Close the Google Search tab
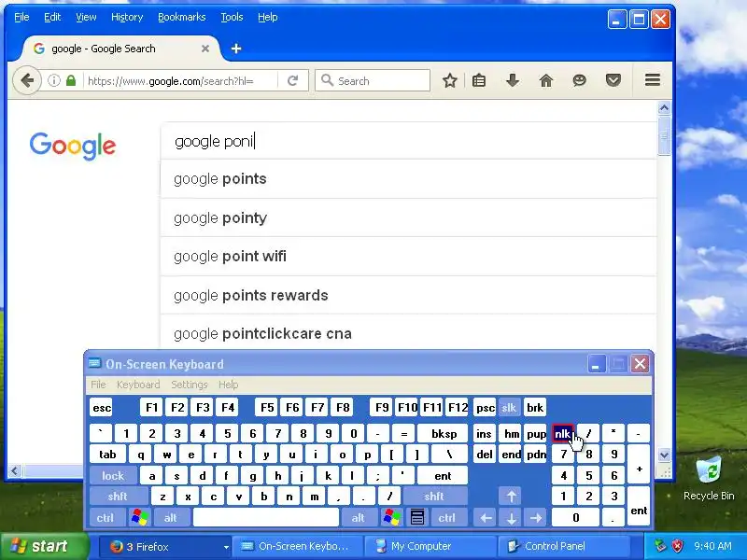This screenshot has height=560, width=747. [x=205, y=49]
